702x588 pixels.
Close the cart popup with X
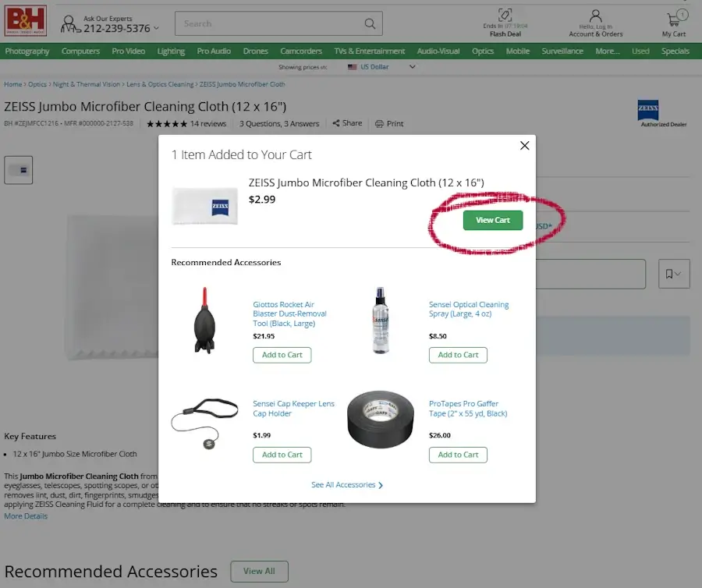525,145
